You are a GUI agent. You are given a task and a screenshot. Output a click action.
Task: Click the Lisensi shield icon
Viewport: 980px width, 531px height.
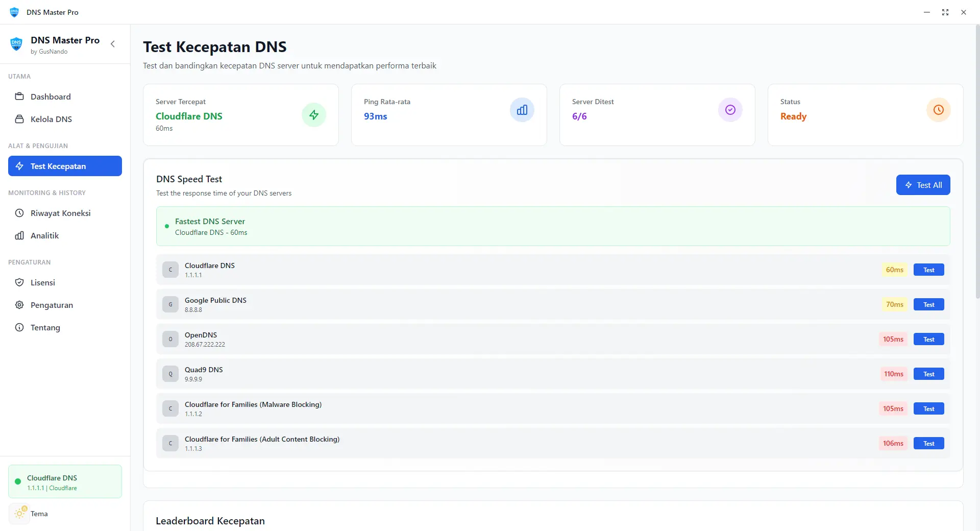19,282
